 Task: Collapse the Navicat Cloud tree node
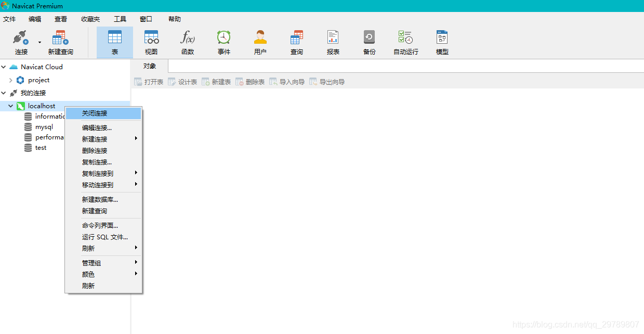[4, 67]
